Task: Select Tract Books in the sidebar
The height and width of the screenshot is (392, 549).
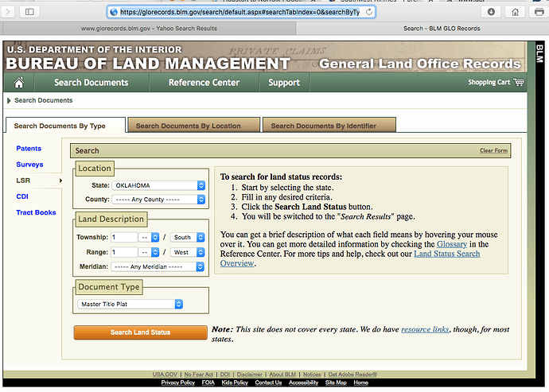Action: (36, 212)
